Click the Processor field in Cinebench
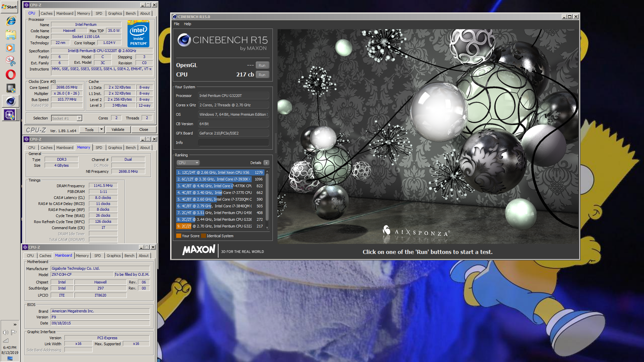The image size is (644, 362). tap(233, 96)
